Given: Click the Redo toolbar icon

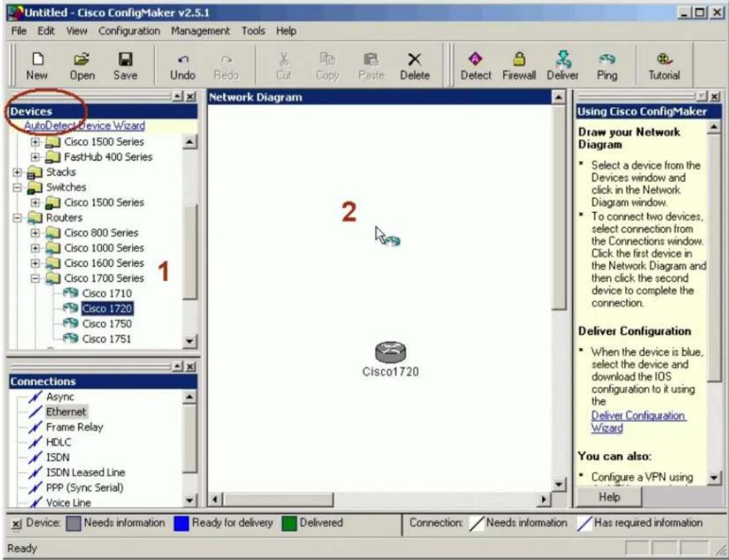Looking at the screenshot, I should point(226,66).
